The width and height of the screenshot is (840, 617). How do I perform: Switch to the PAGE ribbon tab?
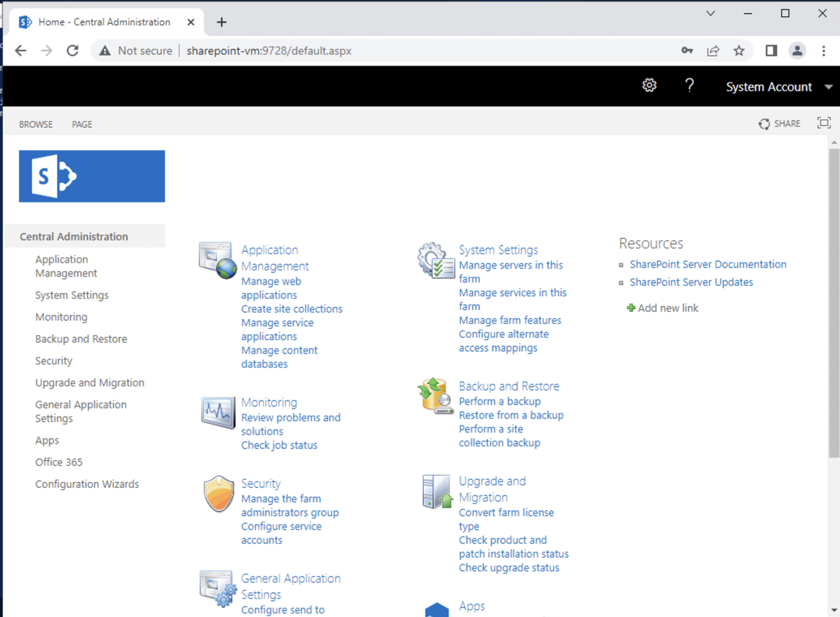pos(82,124)
